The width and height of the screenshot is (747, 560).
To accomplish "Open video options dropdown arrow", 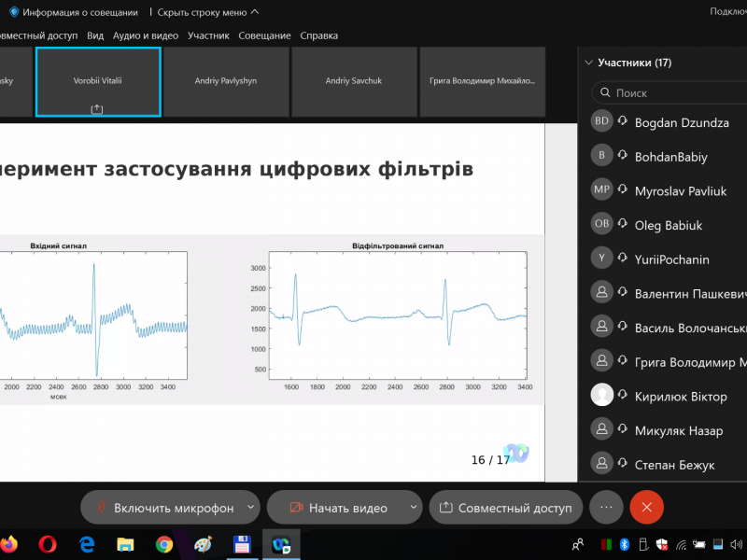I will 414,508.
